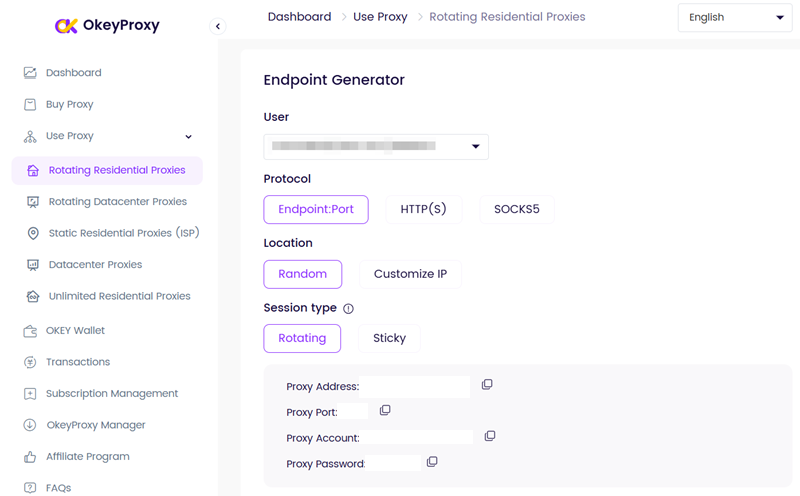The image size is (800, 496).
Task: Click the Rotating Residential Proxies house icon
Action: click(x=33, y=170)
